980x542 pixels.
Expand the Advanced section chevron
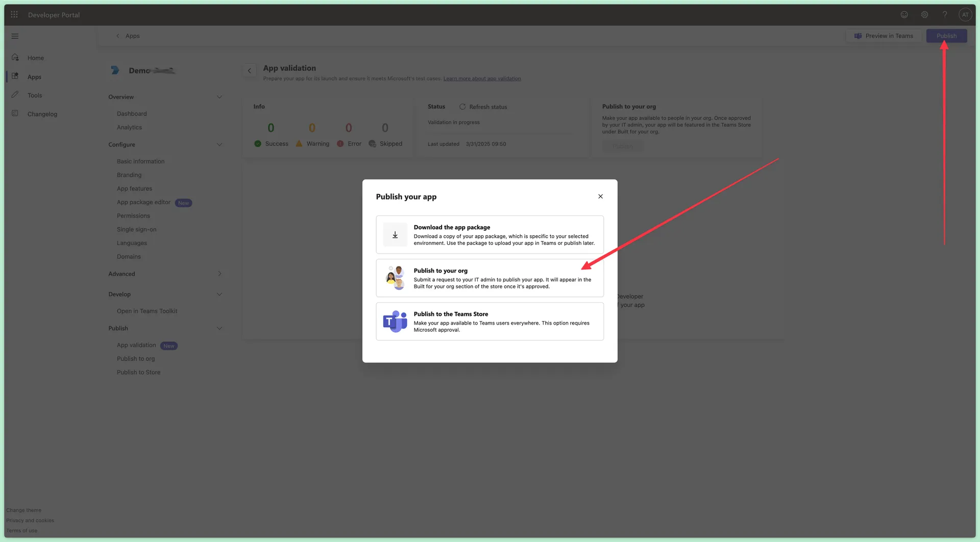click(x=219, y=274)
